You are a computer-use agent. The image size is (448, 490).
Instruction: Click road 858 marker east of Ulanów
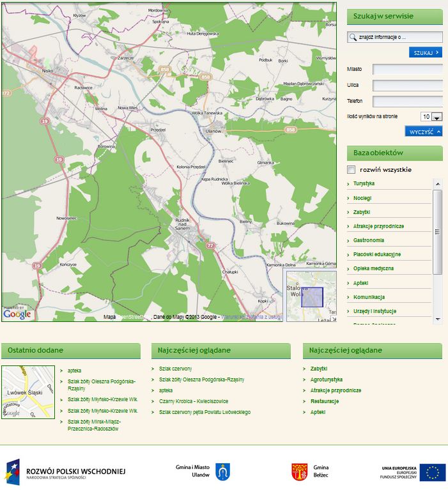[290, 130]
